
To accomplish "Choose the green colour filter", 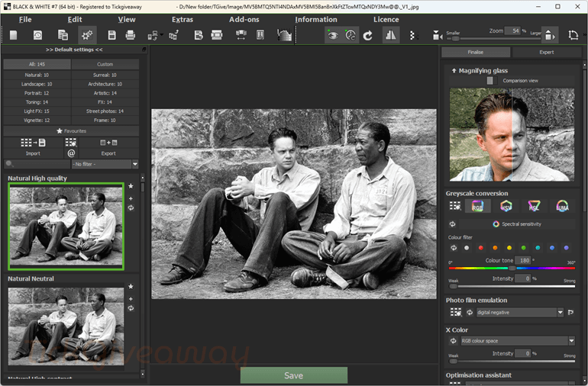I will coord(524,248).
